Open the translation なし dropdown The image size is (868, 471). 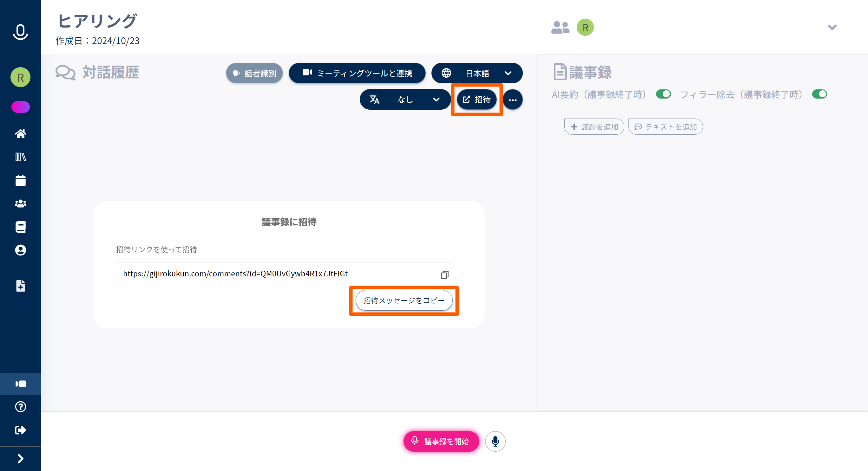pyautogui.click(x=405, y=99)
